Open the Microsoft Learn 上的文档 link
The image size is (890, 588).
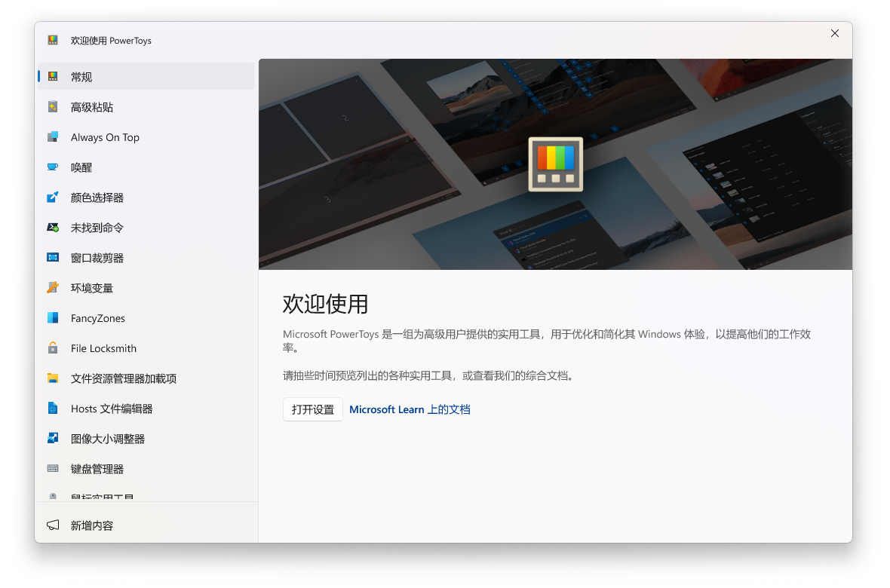[x=410, y=409]
